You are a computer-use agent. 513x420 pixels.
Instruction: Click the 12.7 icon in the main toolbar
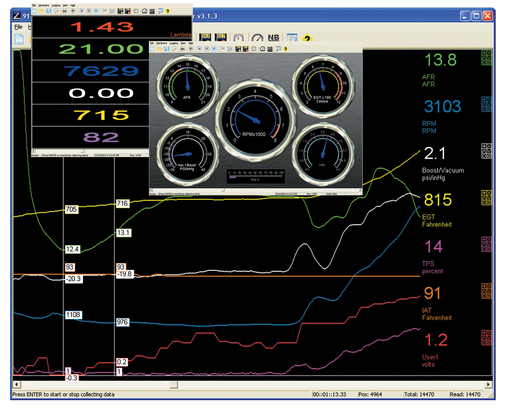(221, 38)
